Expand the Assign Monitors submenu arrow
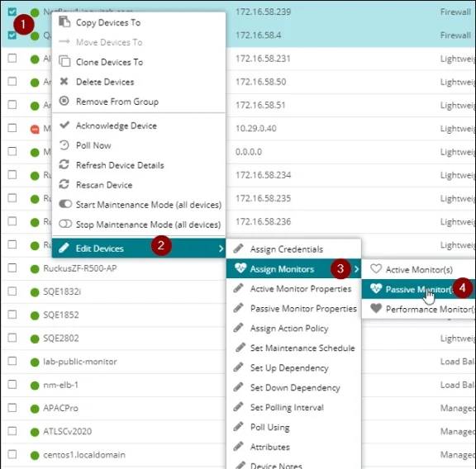Viewport: 476px width, 469px height. 357,269
